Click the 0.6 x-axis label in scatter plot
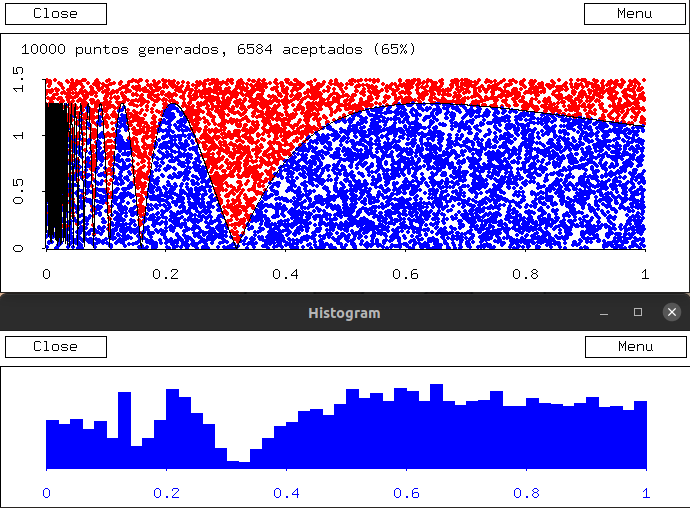 click(x=405, y=274)
